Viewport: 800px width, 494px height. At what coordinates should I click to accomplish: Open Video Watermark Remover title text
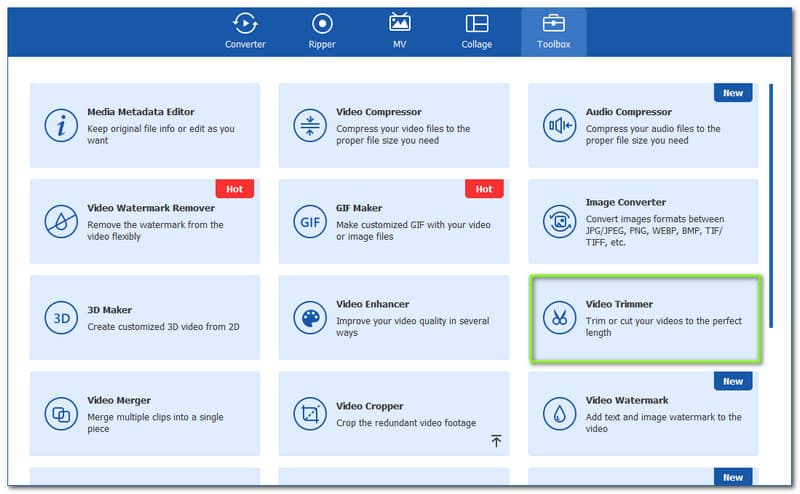pos(151,208)
